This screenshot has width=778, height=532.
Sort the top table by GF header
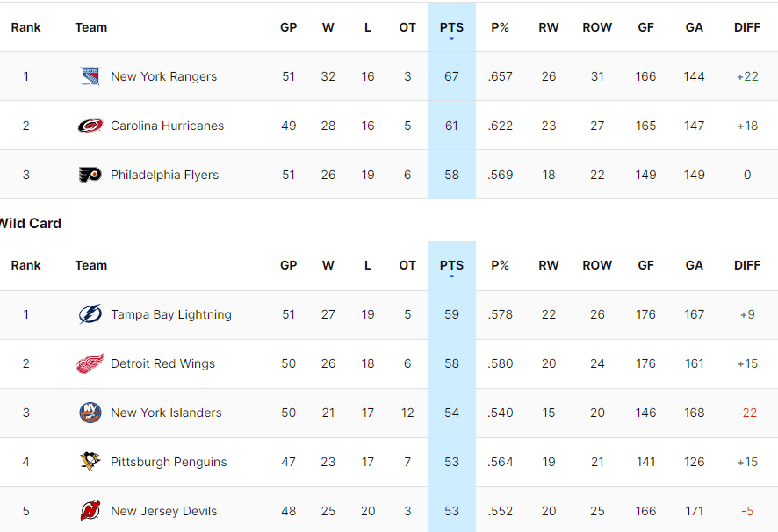pos(645,27)
